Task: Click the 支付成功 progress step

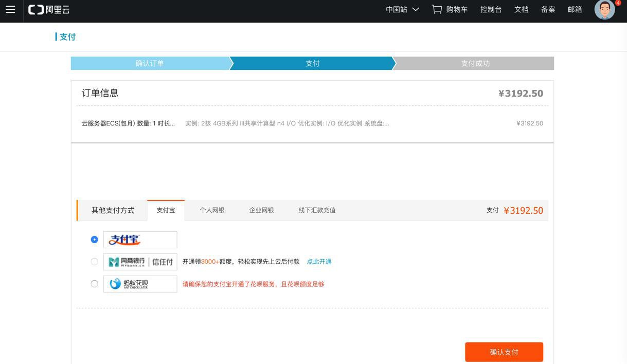Action: pos(475,63)
